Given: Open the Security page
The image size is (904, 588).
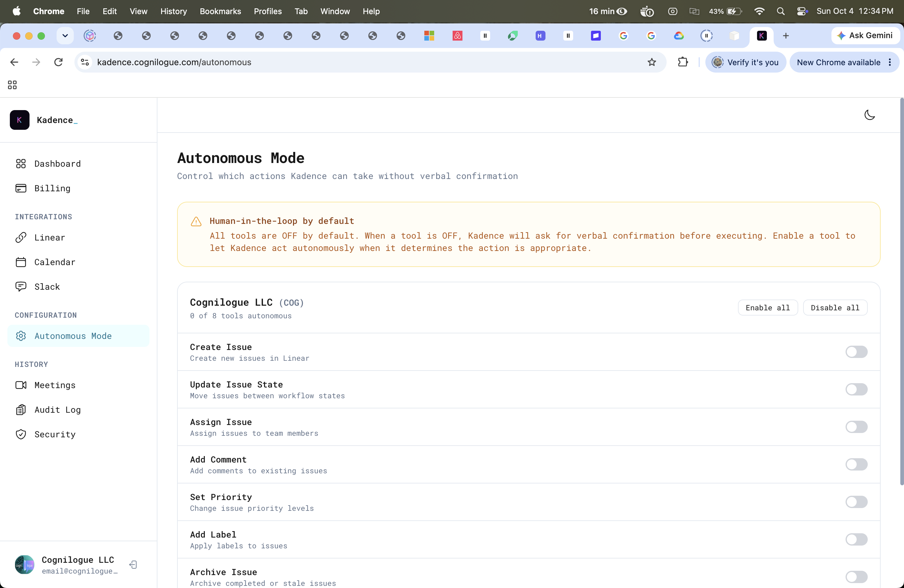Looking at the screenshot, I should [78, 435].
